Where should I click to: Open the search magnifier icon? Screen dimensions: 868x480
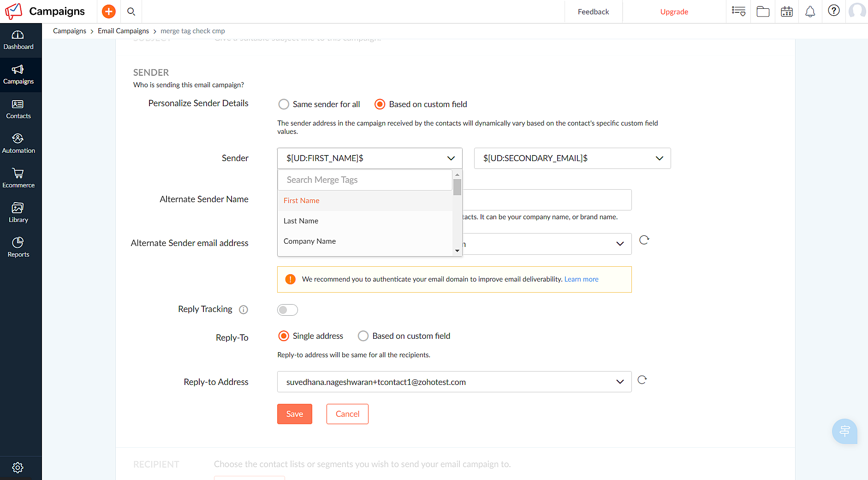pos(131,12)
